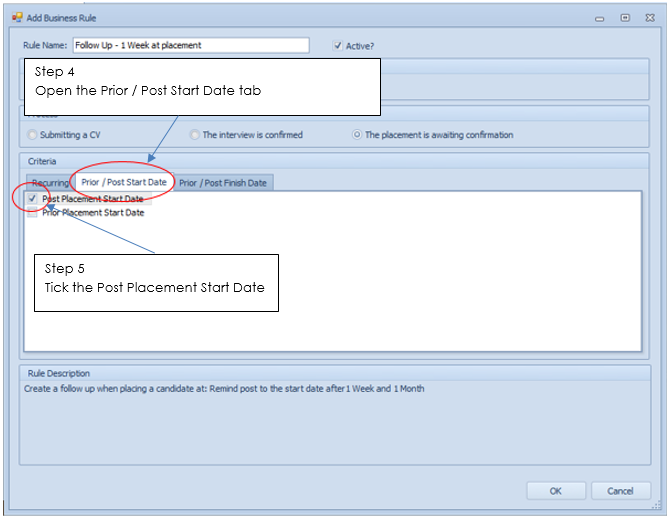Maximize the Add Business Rule window
Viewport: 669px width, 518px height.
(624, 18)
